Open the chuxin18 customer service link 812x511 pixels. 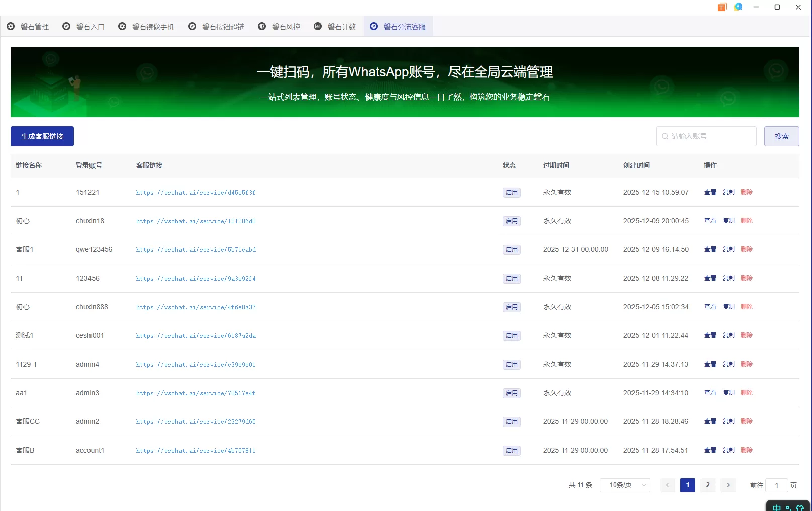pos(196,221)
